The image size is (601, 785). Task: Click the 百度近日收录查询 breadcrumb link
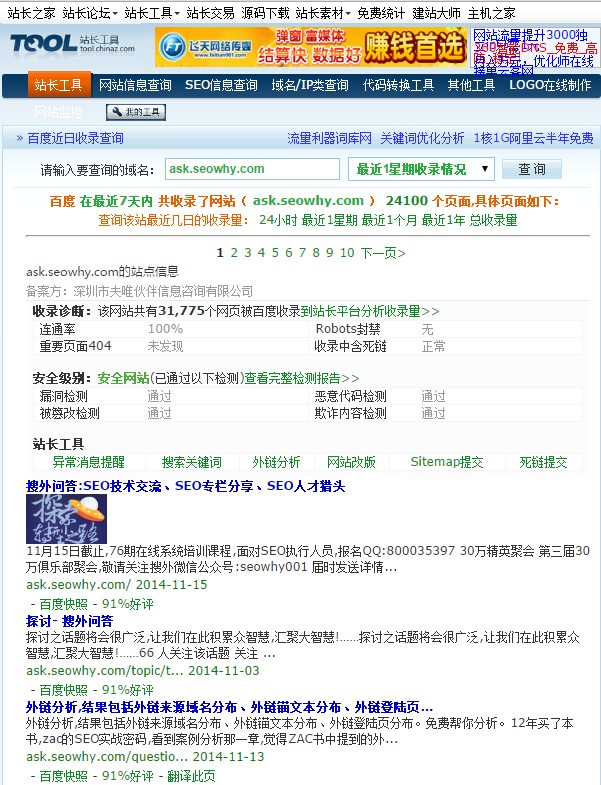coord(75,138)
